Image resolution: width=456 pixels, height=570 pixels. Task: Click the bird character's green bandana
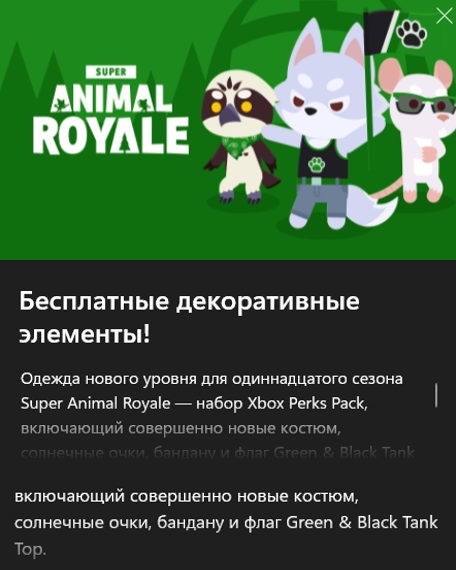click(x=240, y=146)
